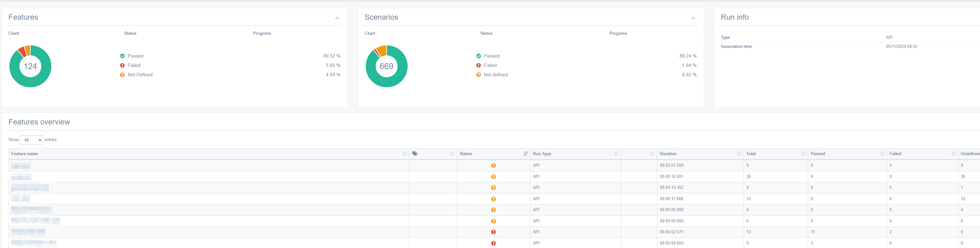Click the orange Not Defined icon in Features panel

(122, 75)
